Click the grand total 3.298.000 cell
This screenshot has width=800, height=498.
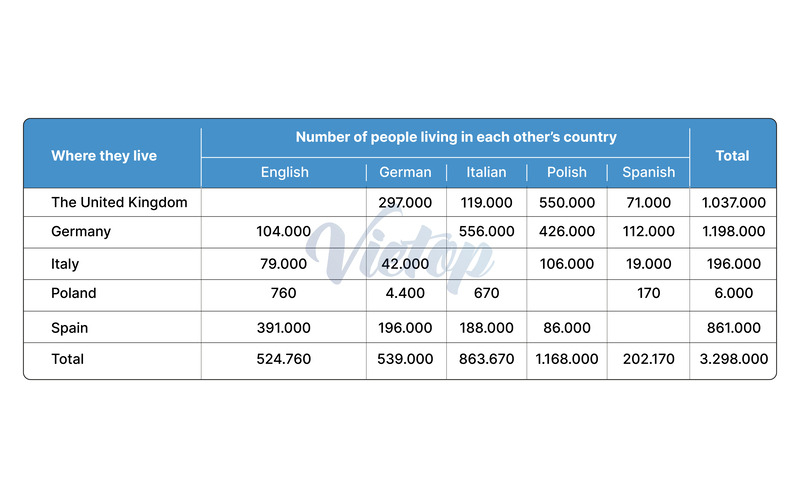pos(734,359)
